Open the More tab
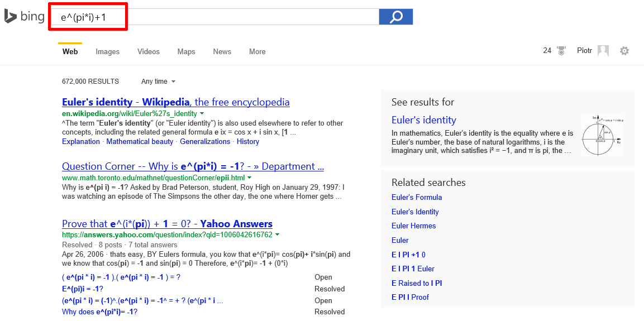Screen dimensions: 644x321 coord(257,52)
